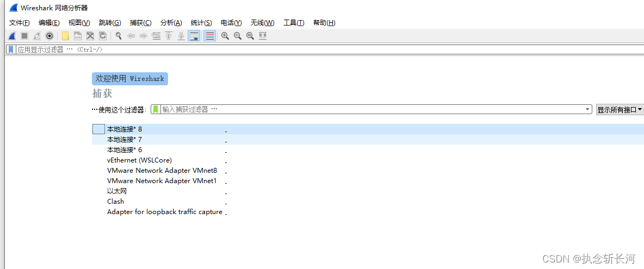Image resolution: width=644 pixels, height=269 pixels.
Task: Toggle packet list colorization
Action: [x=209, y=36]
